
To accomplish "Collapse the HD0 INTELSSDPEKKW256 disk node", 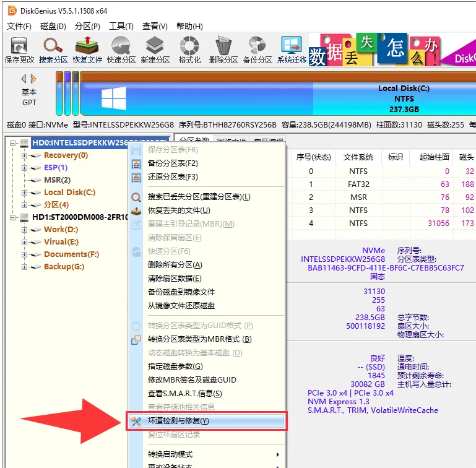I will tap(13, 143).
